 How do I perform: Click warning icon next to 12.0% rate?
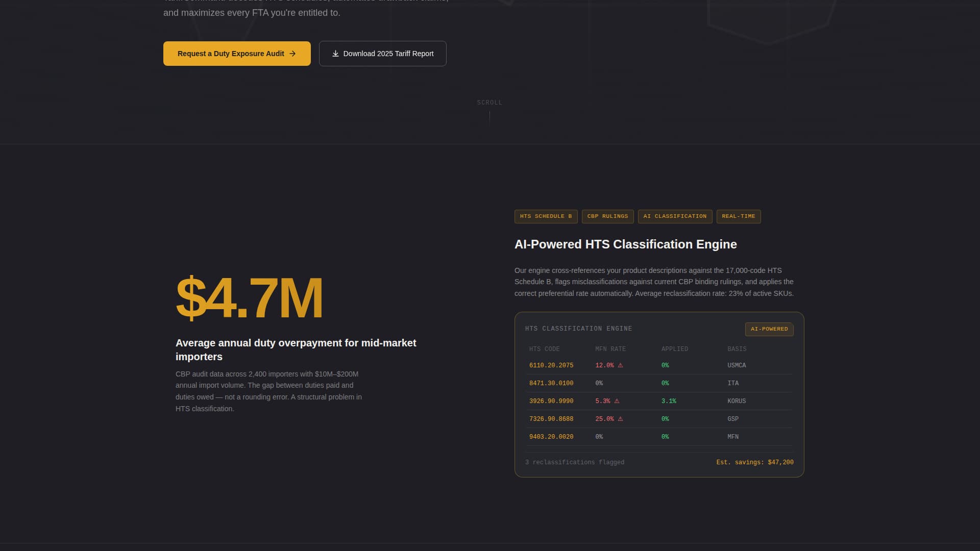620,365
